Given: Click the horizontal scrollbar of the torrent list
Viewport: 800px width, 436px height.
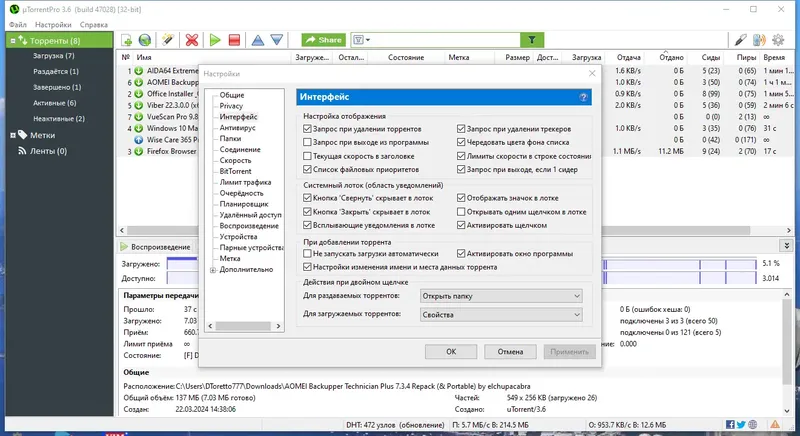Looking at the screenshot, I should click(x=438, y=230).
